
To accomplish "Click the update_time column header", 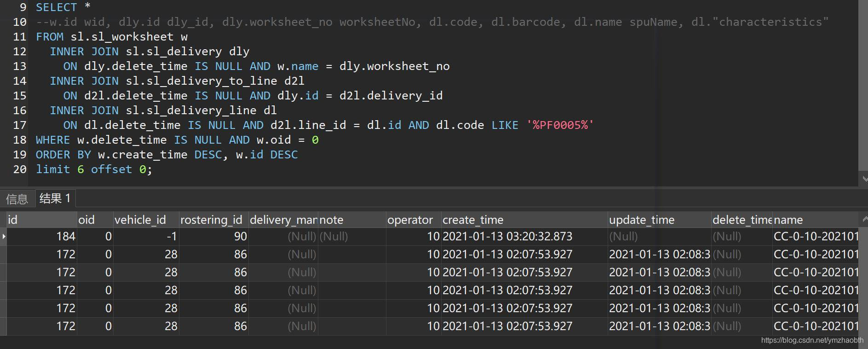I will [660, 220].
